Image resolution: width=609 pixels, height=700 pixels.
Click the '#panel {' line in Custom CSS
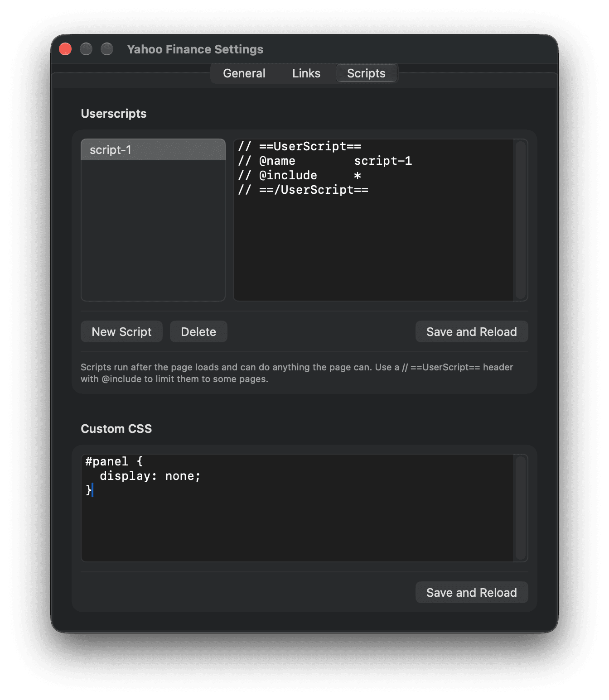coord(114,461)
